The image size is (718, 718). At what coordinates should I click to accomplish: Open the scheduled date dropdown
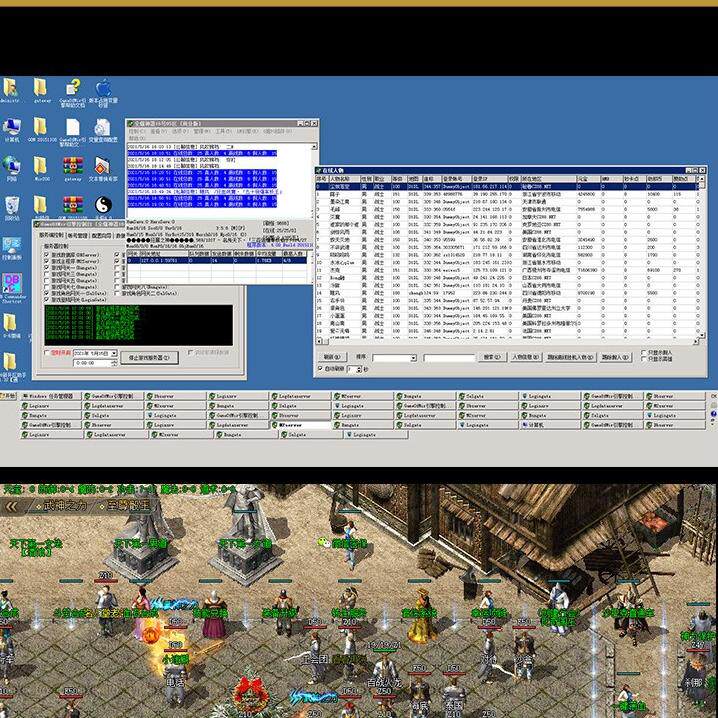pos(114,354)
